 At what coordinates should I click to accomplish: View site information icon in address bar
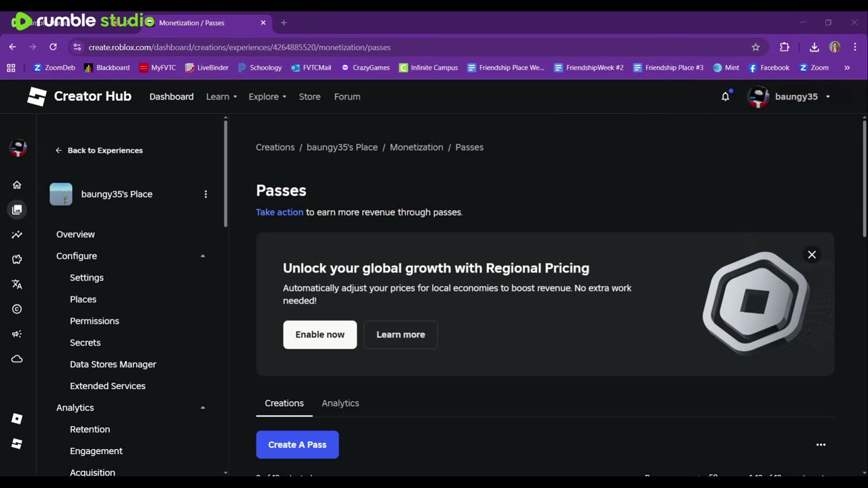pyautogui.click(x=77, y=47)
